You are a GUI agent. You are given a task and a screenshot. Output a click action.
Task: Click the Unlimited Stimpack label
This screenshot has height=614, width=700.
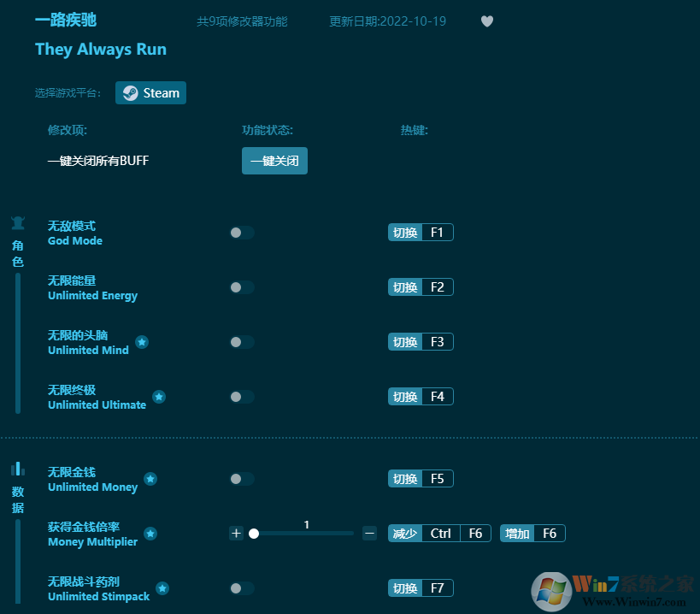[99, 597]
